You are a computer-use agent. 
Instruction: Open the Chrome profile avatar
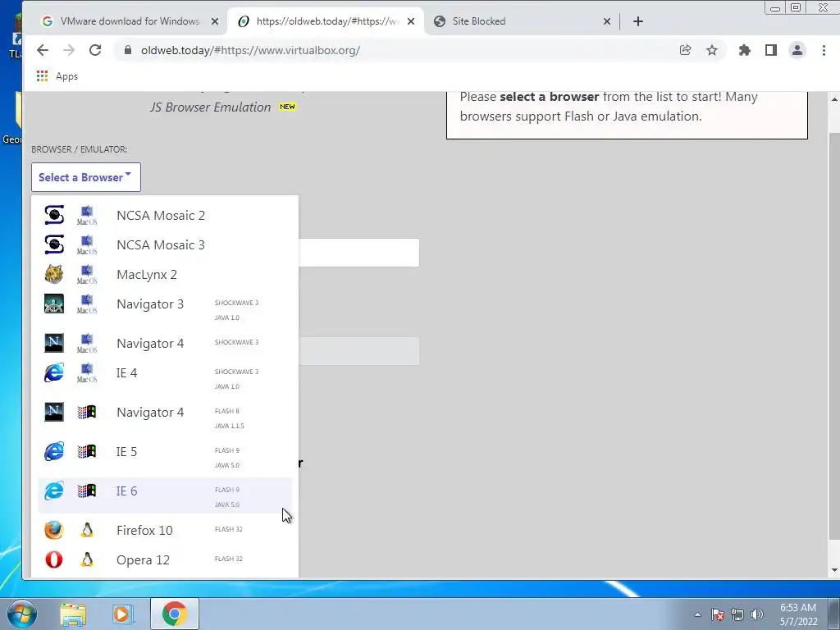797,50
